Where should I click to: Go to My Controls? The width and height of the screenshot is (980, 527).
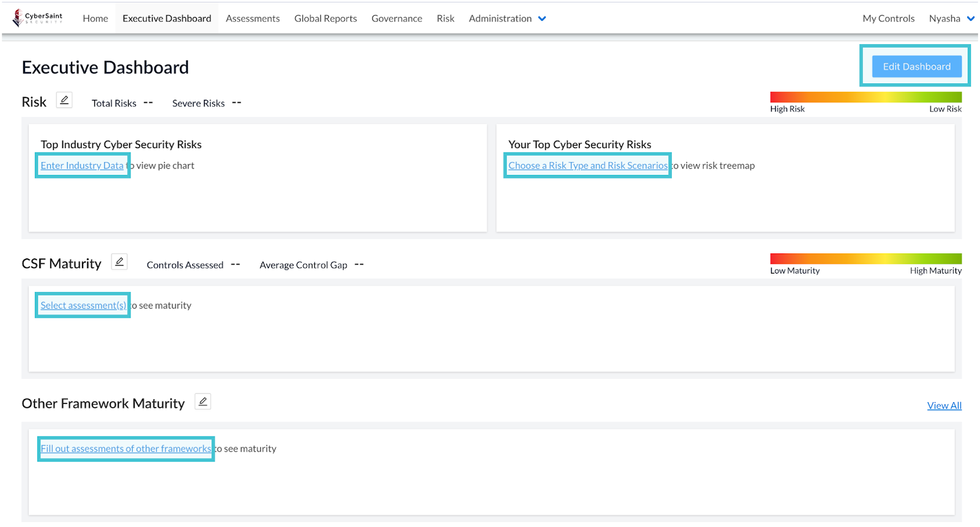click(889, 18)
